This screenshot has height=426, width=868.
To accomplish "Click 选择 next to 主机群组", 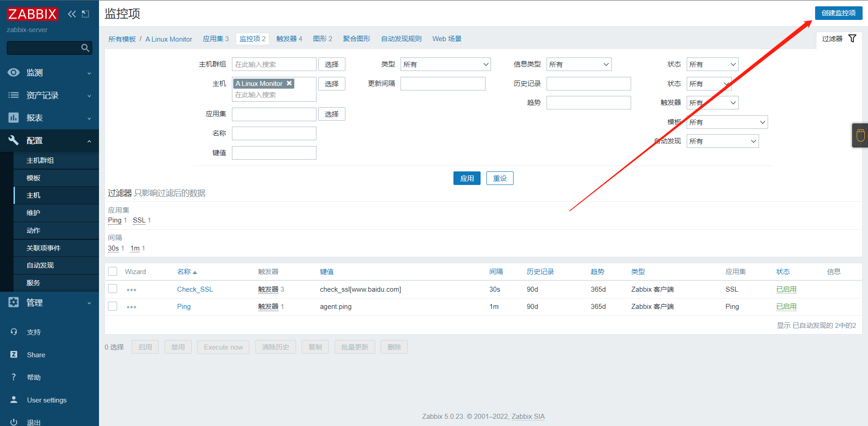I will [331, 64].
